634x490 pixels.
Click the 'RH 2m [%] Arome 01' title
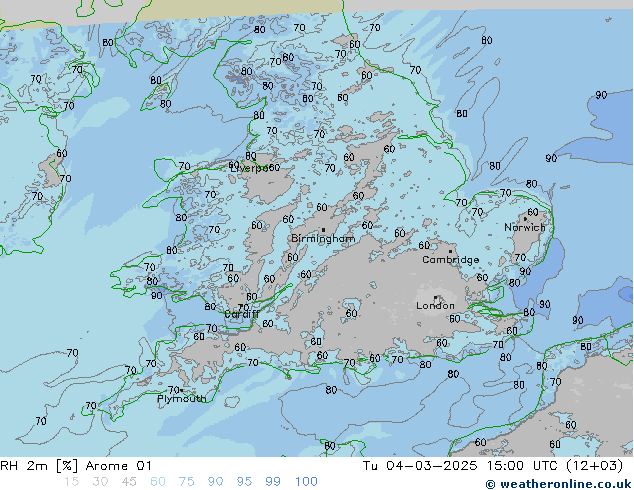[76, 466]
